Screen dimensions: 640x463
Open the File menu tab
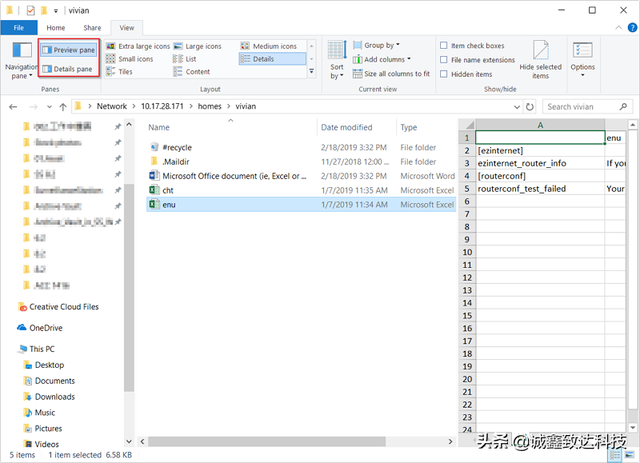click(19, 28)
